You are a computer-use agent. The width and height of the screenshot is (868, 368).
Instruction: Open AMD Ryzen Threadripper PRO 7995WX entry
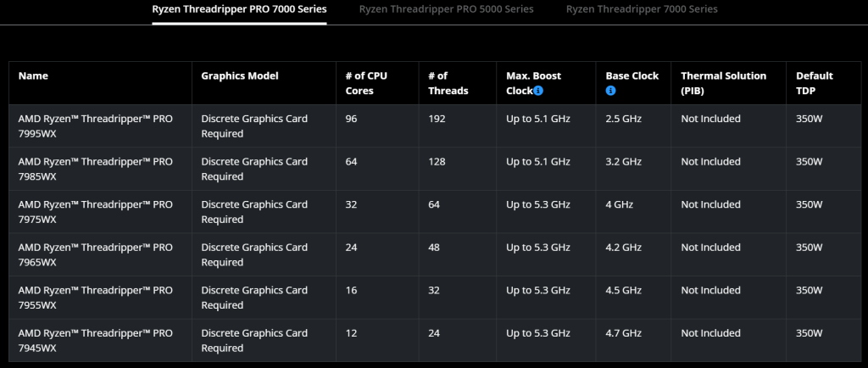95,126
